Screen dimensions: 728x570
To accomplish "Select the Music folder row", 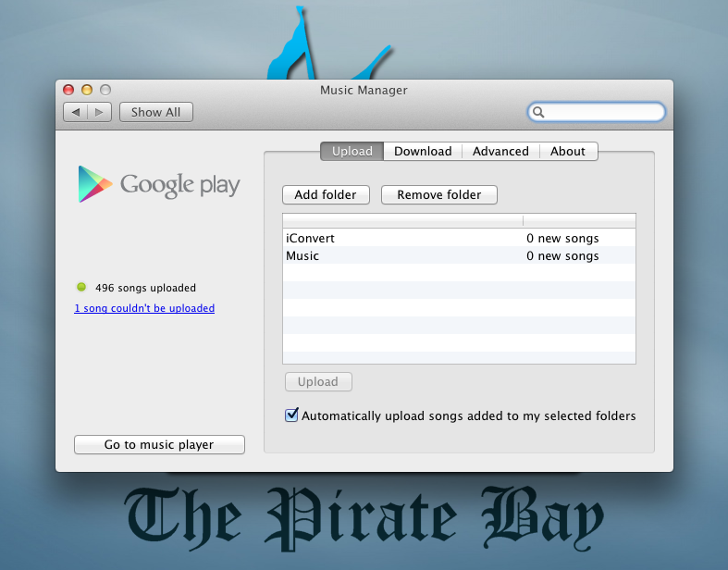I will point(459,255).
